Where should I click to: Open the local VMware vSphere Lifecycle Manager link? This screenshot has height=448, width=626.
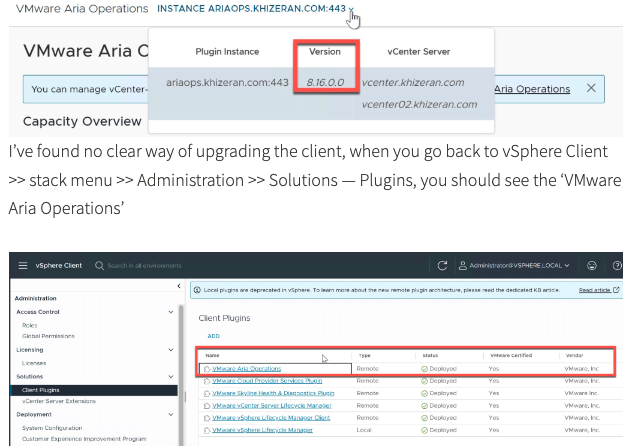point(262,430)
